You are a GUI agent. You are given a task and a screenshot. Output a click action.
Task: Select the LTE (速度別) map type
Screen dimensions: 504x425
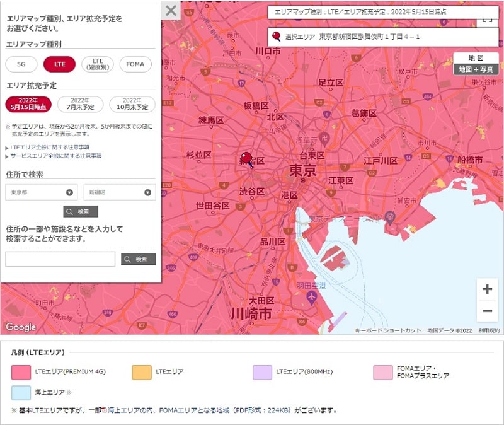98,64
